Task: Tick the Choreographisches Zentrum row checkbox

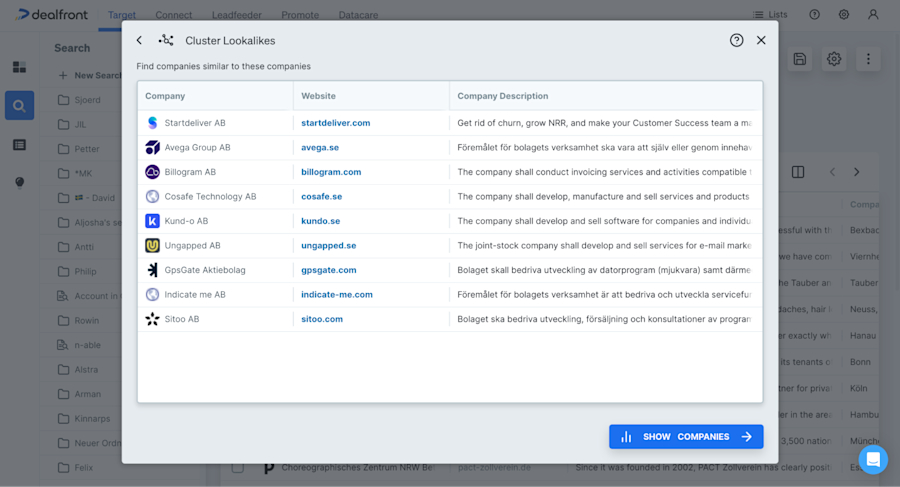Action: click(x=238, y=468)
